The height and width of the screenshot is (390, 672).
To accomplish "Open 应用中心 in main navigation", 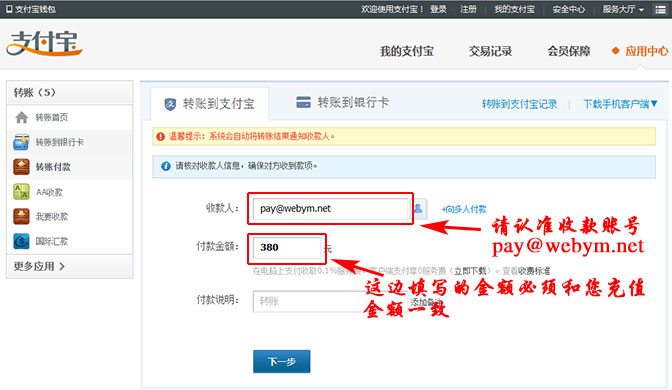I will [x=646, y=51].
